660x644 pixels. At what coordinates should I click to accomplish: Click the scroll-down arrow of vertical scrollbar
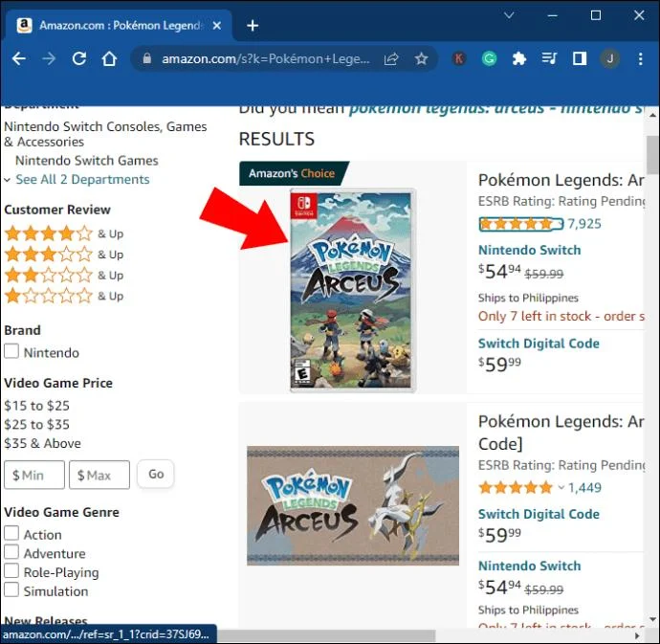653,619
